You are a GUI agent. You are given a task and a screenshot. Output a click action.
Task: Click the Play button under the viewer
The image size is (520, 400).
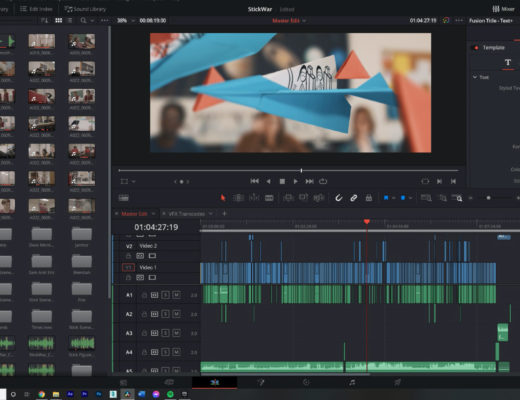tap(295, 181)
